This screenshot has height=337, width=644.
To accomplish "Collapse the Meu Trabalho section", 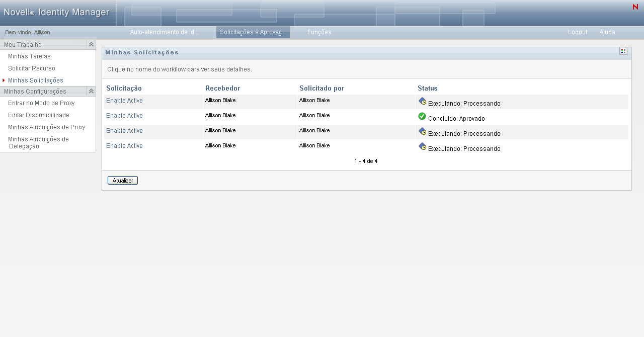I will [x=91, y=44].
